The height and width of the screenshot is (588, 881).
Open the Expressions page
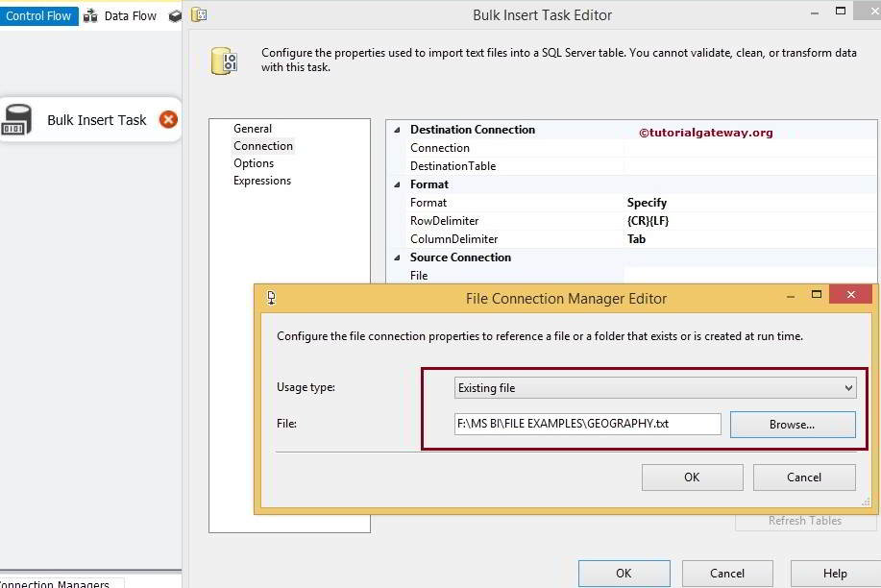click(x=262, y=181)
